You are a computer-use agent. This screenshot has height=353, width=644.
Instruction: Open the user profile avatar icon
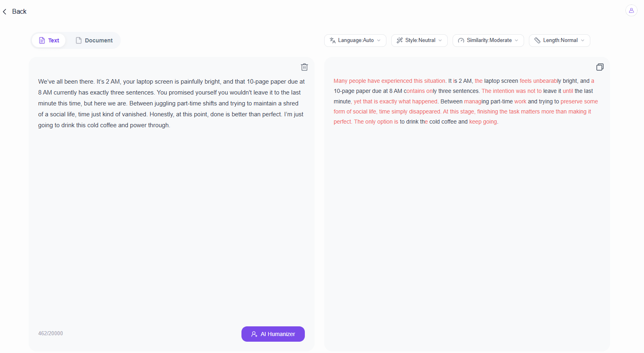point(631,11)
